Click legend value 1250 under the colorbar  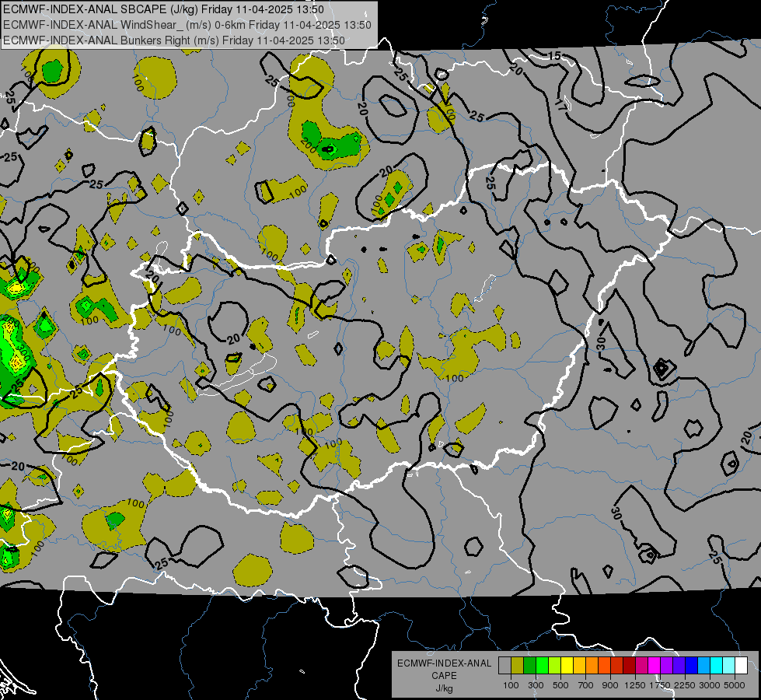635,685
